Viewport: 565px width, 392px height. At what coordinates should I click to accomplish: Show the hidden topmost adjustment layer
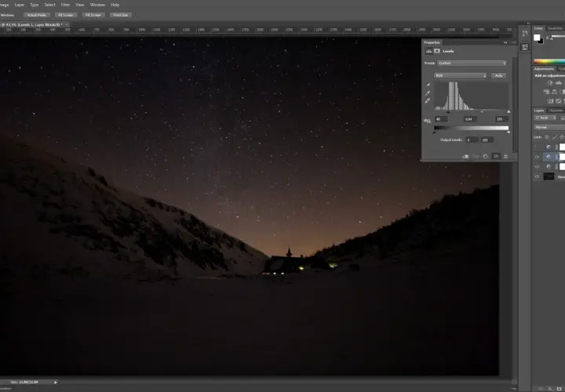click(538, 147)
